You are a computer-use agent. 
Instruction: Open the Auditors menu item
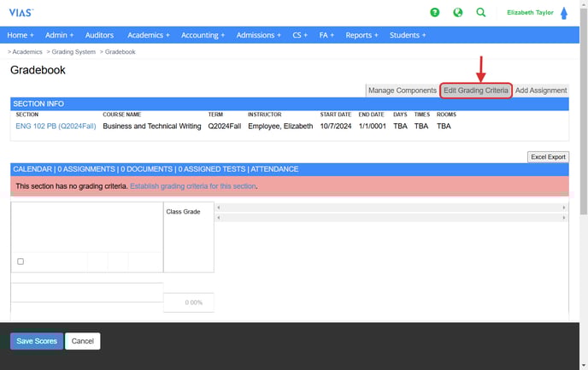coord(100,35)
